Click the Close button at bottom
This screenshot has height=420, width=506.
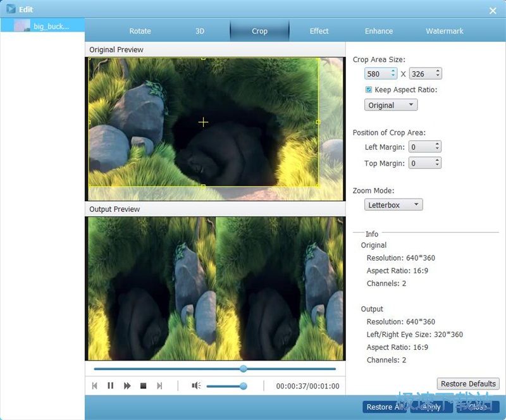pyautogui.click(x=478, y=407)
